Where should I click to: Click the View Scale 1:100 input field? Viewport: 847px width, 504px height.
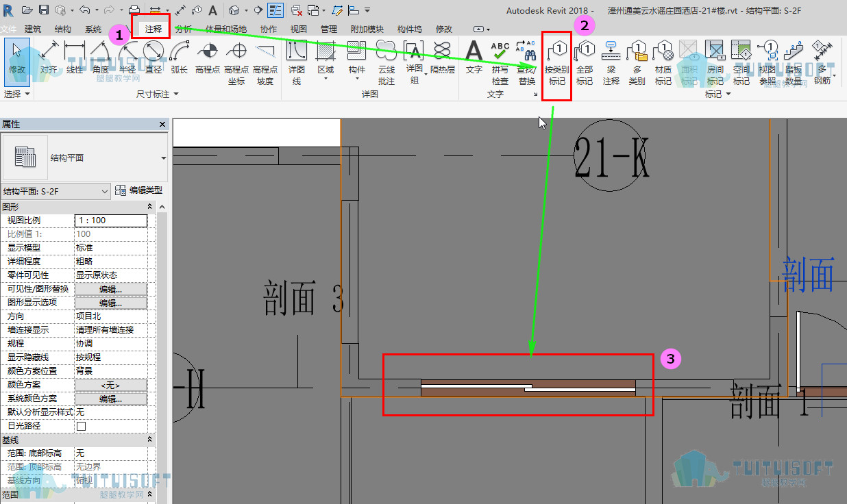point(111,220)
